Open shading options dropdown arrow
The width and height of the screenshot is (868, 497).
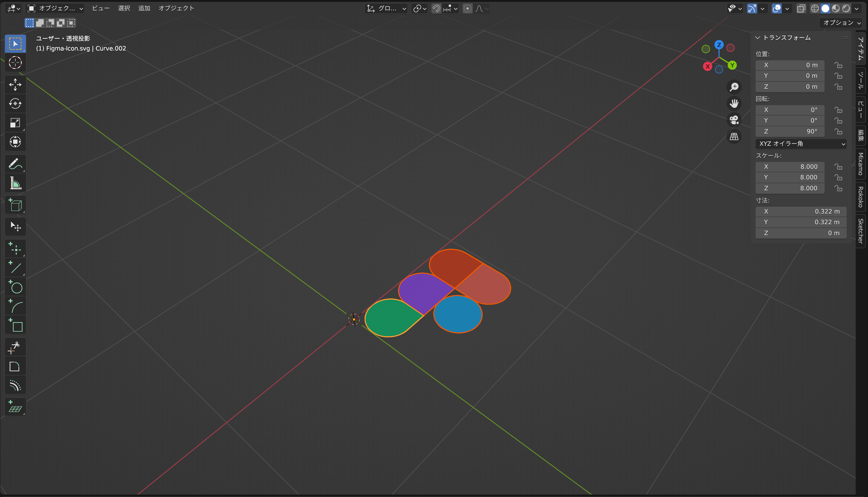pyautogui.click(x=857, y=8)
